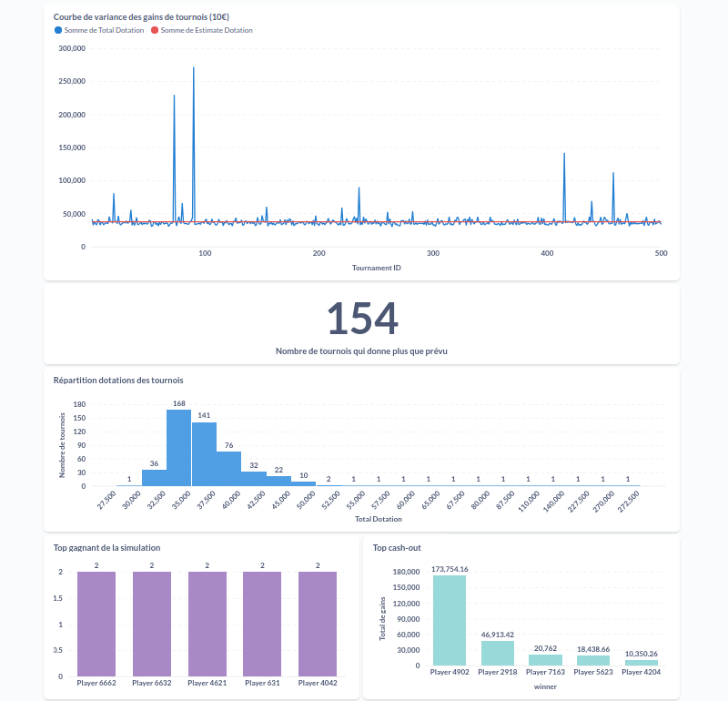Click the purple bar for Player 6662

96,624
